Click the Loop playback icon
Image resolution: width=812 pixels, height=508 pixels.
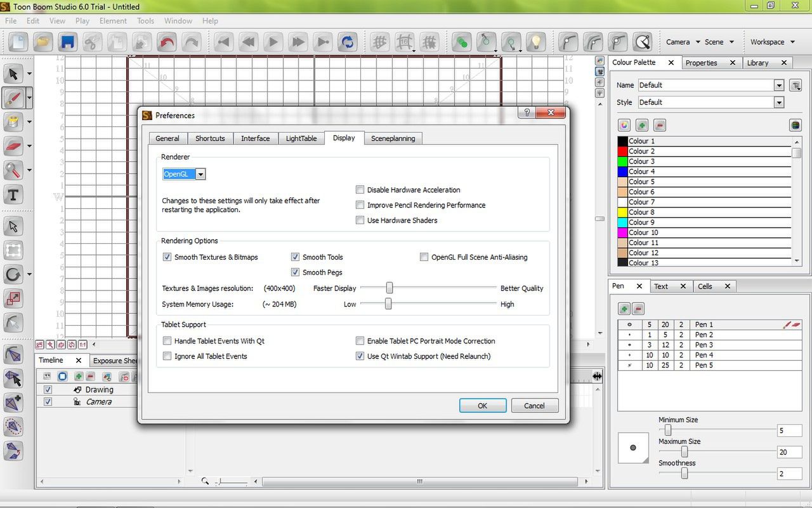348,43
